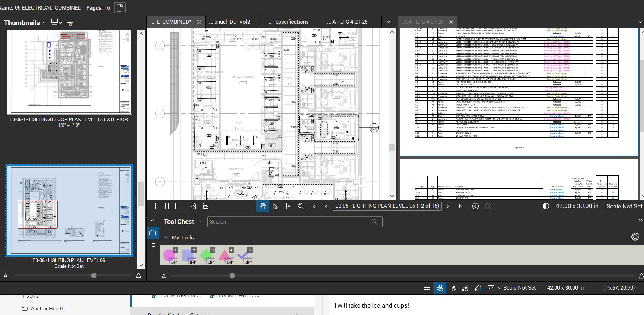Toggle Snap to Grid in status bar
644x315 pixels.
pyautogui.click(x=439, y=288)
